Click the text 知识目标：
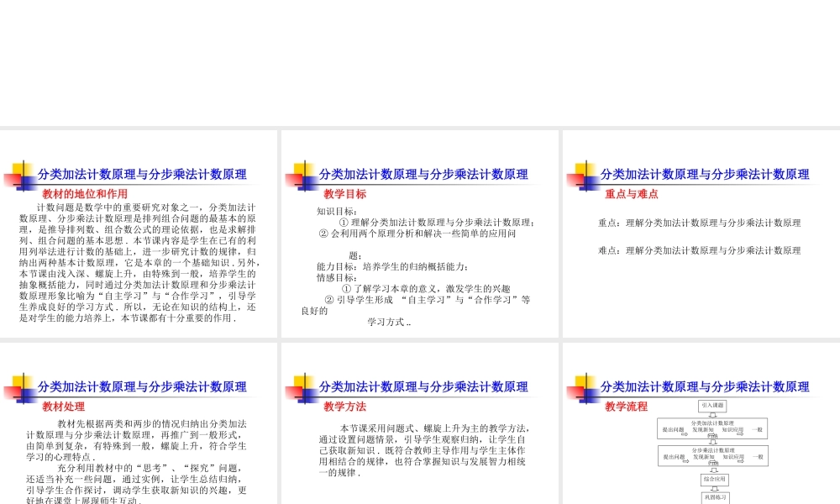This screenshot has width=840, height=504. pos(337,211)
